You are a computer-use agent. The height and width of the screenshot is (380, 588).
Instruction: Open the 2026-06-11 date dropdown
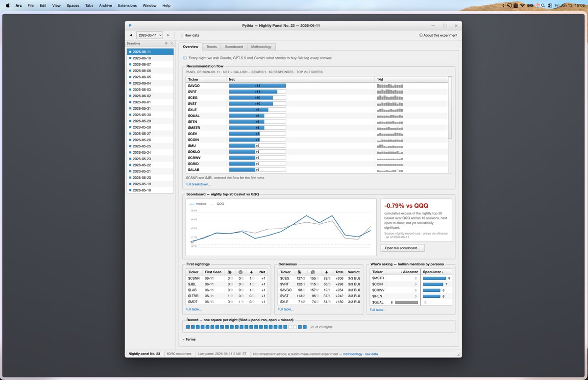click(x=149, y=35)
